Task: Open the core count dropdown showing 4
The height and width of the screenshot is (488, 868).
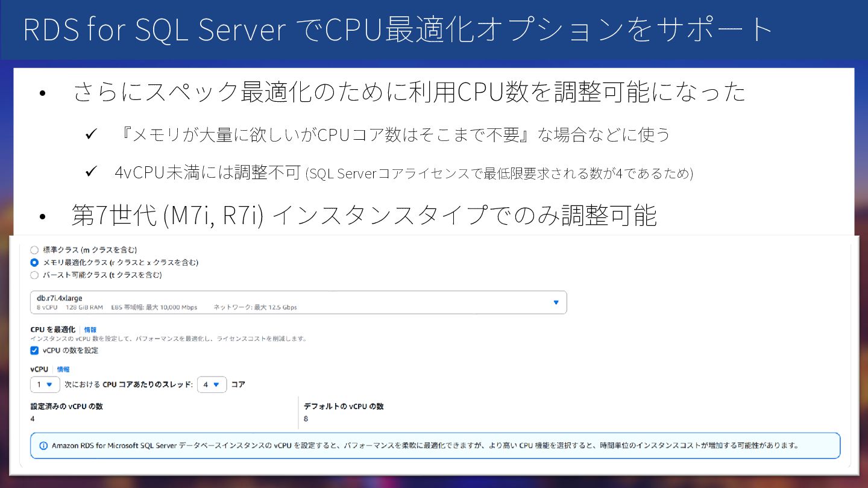Action: (x=212, y=384)
